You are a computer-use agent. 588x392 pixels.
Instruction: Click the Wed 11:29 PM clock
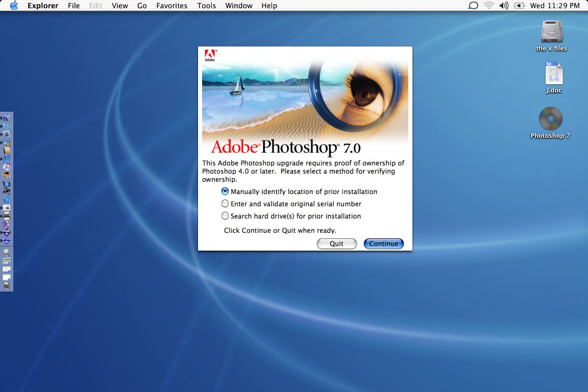click(x=555, y=6)
